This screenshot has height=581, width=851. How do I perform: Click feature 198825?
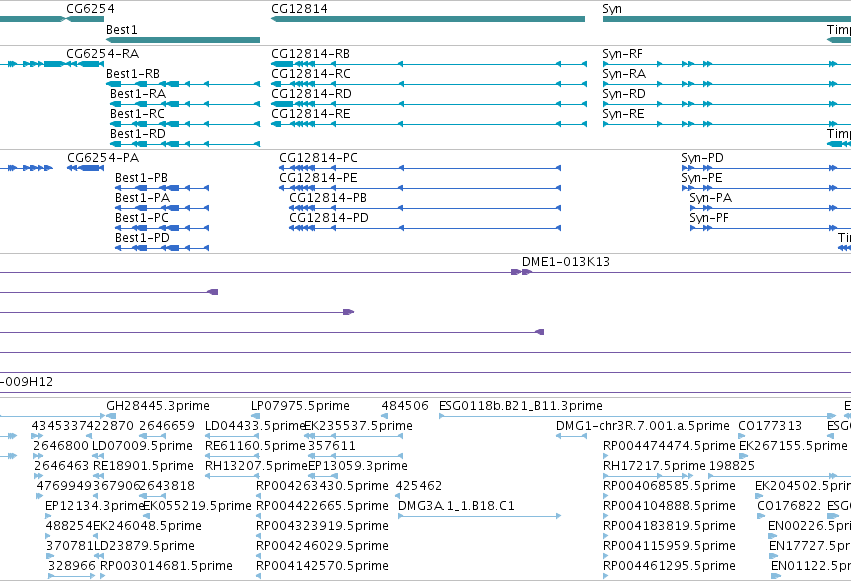coord(732,466)
